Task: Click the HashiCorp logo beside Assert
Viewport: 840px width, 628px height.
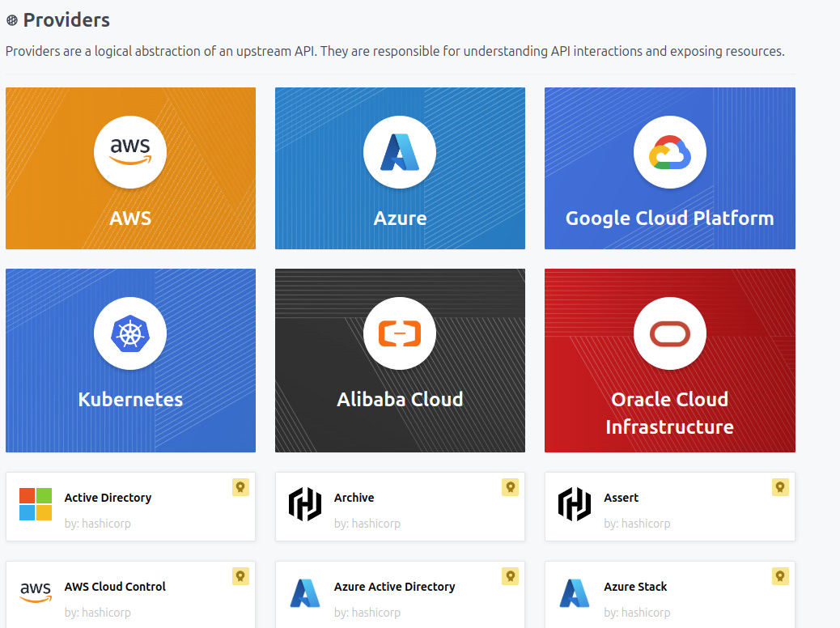Action: click(x=575, y=504)
